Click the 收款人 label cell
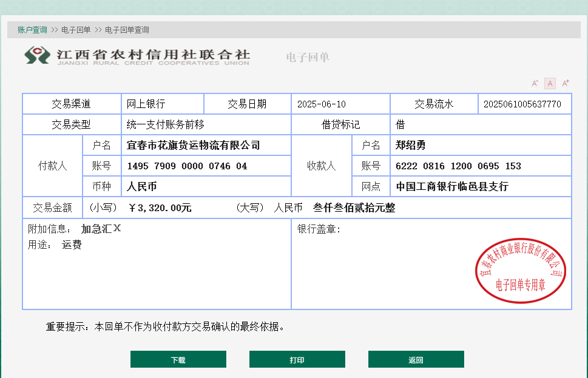Image resolution: width=588 pixels, height=378 pixels. (x=322, y=166)
